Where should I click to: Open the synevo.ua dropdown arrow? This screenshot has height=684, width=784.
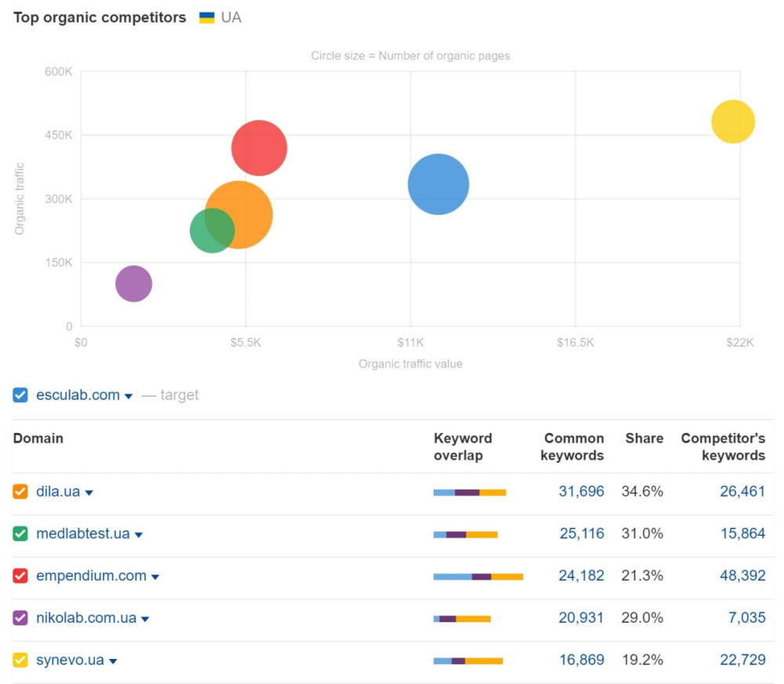click(x=113, y=661)
